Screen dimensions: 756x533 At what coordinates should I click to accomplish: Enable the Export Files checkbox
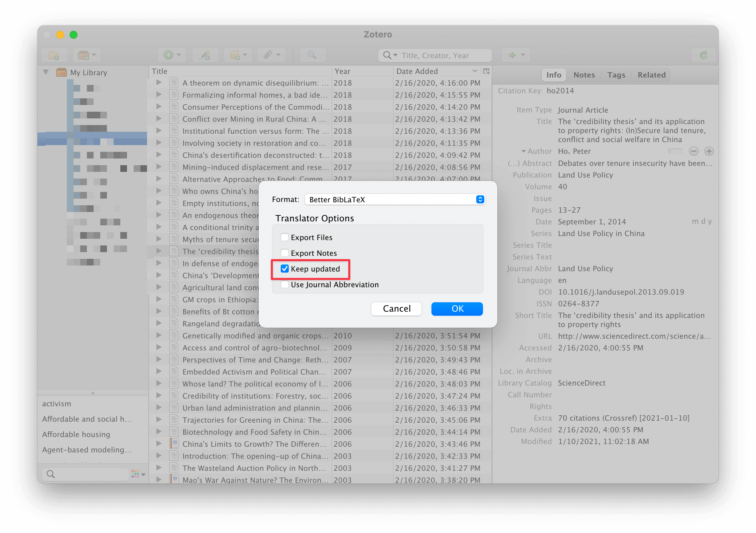coord(285,237)
